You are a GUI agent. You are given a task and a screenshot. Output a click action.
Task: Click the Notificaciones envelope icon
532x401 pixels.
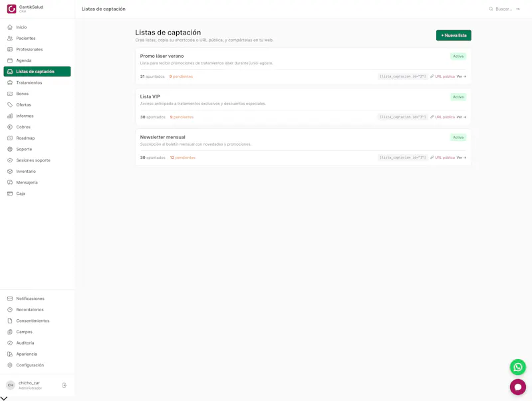[10, 299]
